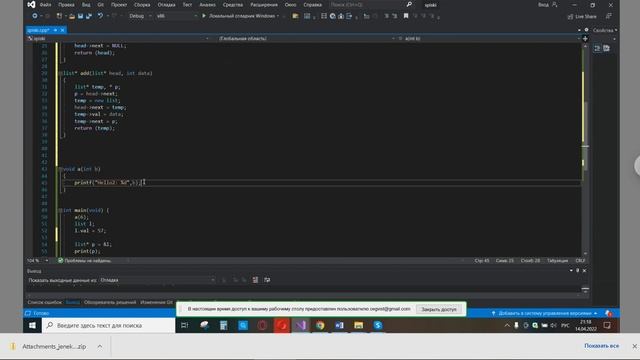This screenshot has height=360, width=640.
Task: Click the Undo arrow icon
Action: coord(100,16)
